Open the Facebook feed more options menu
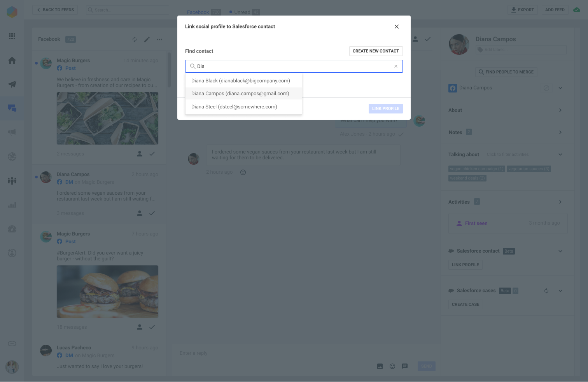The height and width of the screenshot is (382, 588). tap(159, 39)
